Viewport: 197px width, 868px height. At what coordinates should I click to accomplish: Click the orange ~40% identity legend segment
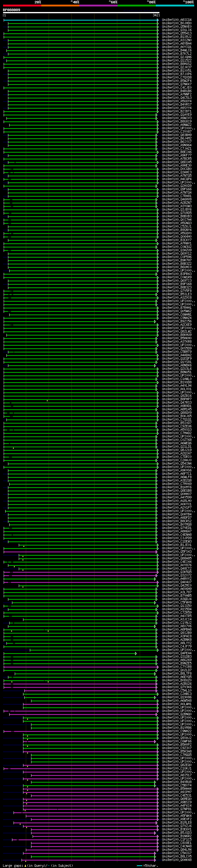click(x=60, y=6)
